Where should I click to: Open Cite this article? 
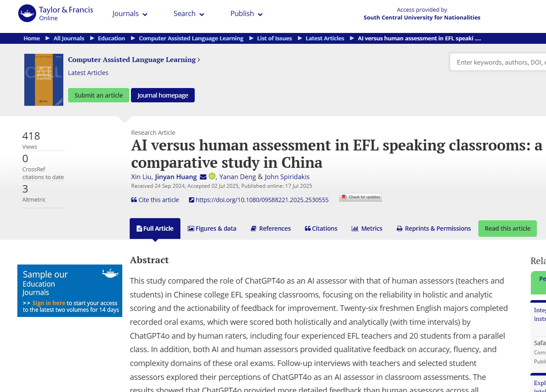point(155,200)
